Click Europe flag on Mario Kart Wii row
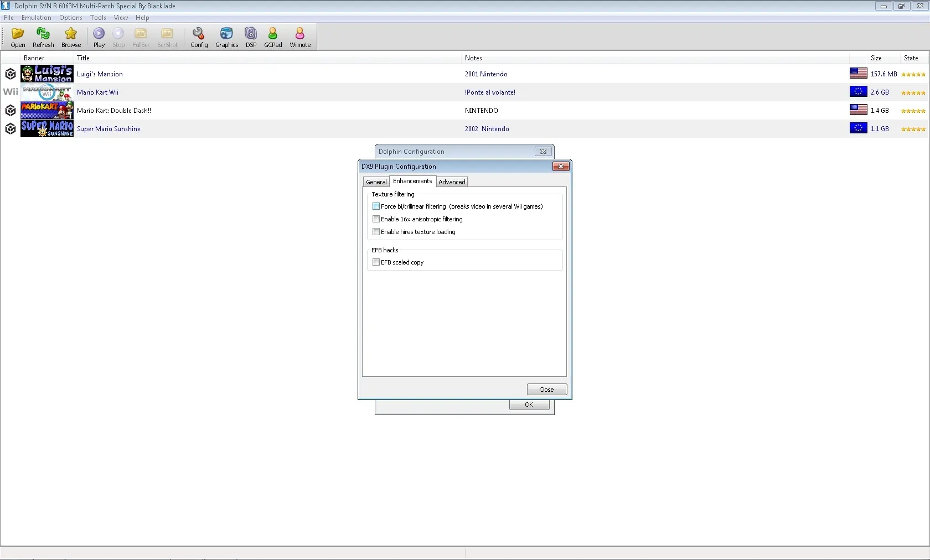This screenshot has width=930, height=560. tap(859, 91)
